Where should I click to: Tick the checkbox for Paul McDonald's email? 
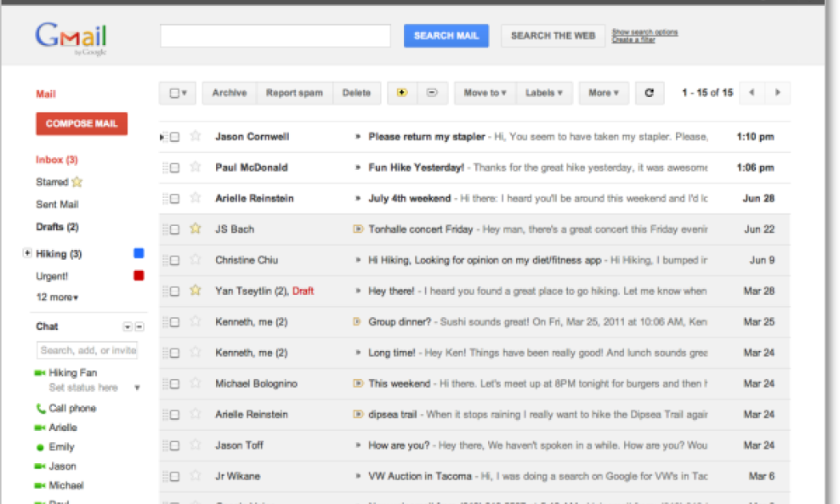[x=175, y=168]
